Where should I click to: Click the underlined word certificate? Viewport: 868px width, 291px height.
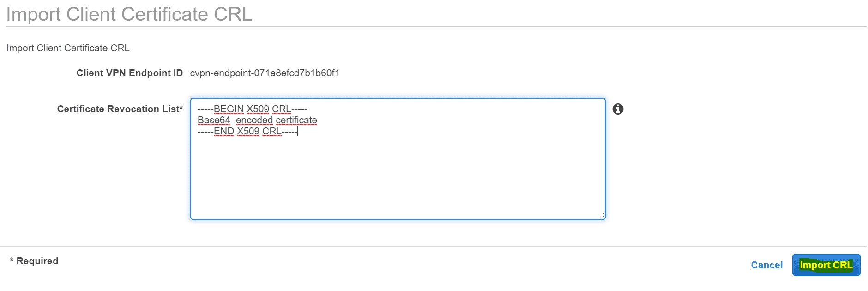coord(296,120)
